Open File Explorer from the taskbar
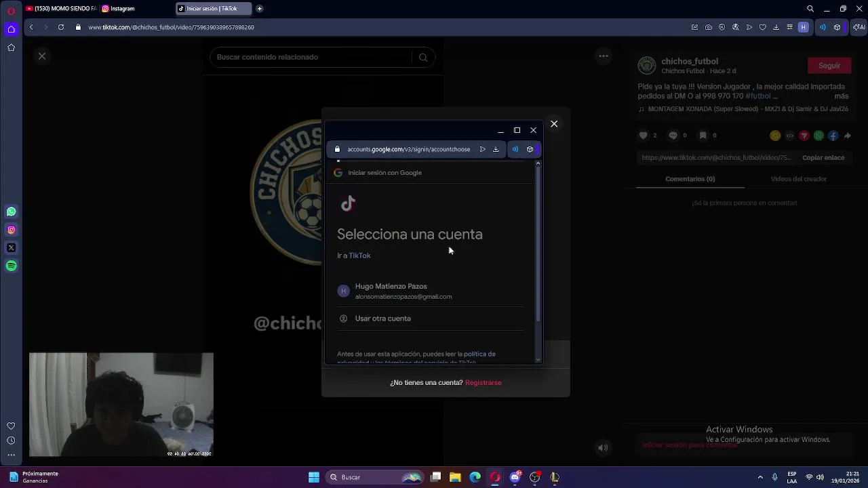868x488 pixels. point(455,477)
